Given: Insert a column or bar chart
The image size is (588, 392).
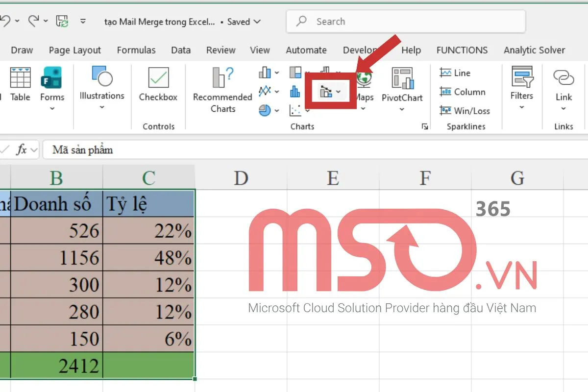Looking at the screenshot, I should tap(265, 73).
